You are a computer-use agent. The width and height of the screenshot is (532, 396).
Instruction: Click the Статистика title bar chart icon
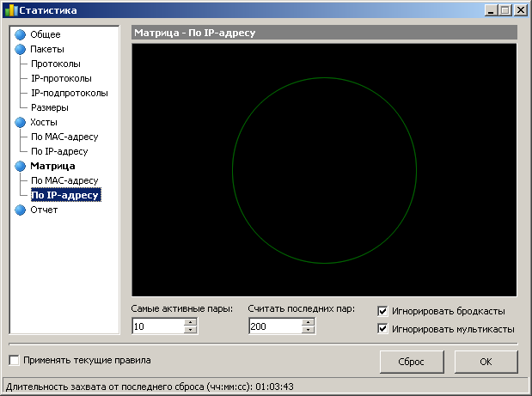(x=11, y=10)
